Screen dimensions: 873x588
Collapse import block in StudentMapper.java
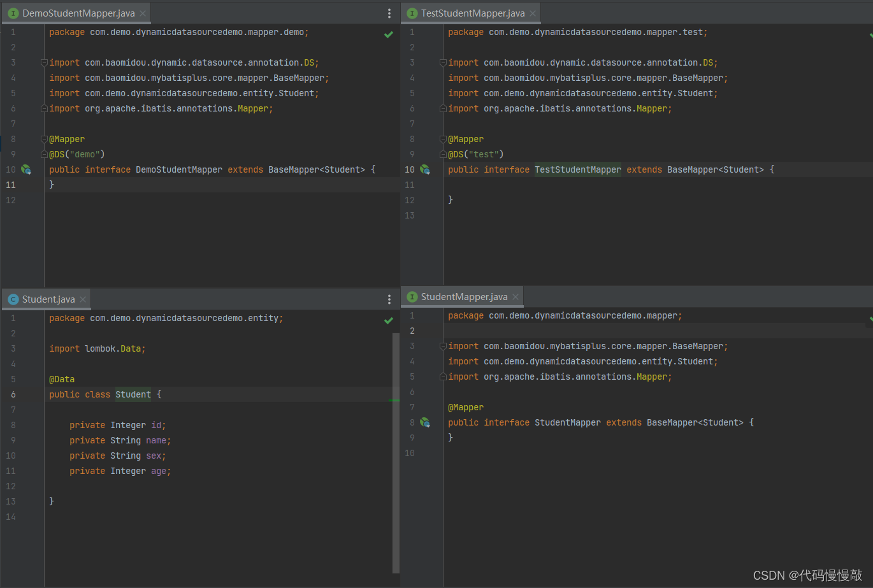coord(443,346)
